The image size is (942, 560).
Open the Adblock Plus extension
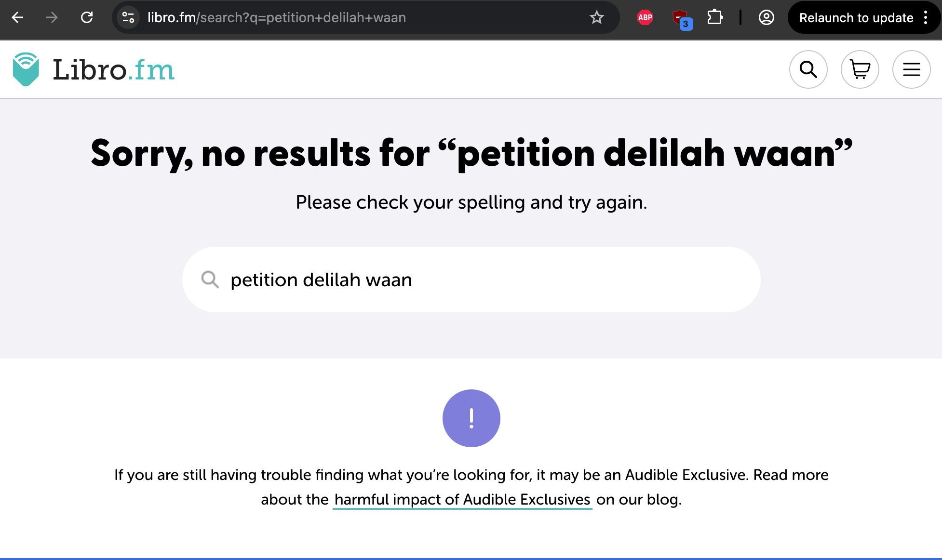pos(645,18)
